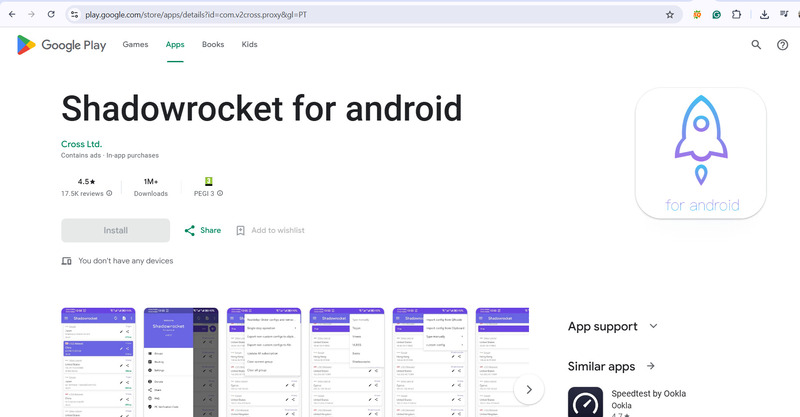The height and width of the screenshot is (417, 800).
Task: Click "You don't have any devices" text
Action: [126, 261]
